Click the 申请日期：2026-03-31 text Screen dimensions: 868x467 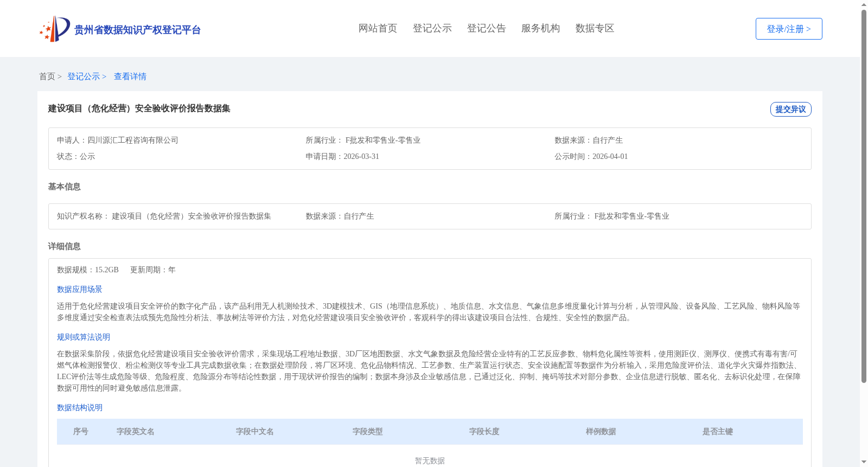coord(342,156)
